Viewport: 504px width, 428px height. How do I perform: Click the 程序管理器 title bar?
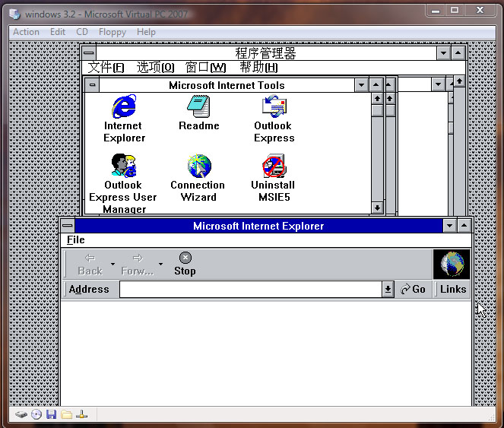266,52
